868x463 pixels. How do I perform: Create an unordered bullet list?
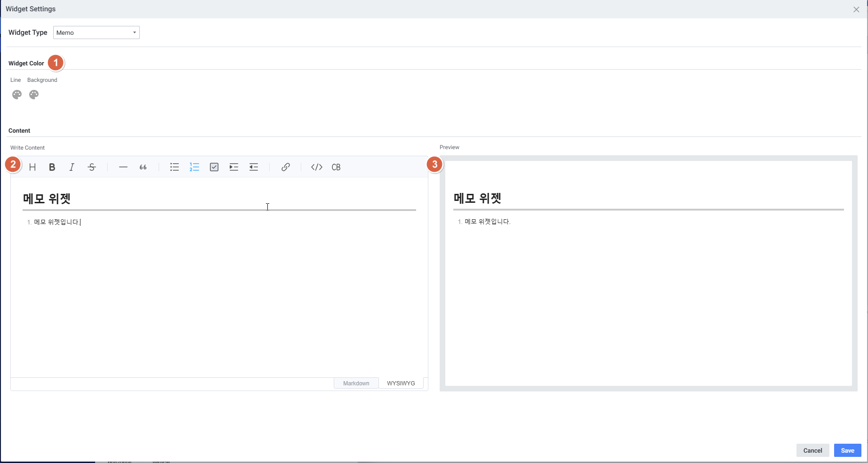175,167
